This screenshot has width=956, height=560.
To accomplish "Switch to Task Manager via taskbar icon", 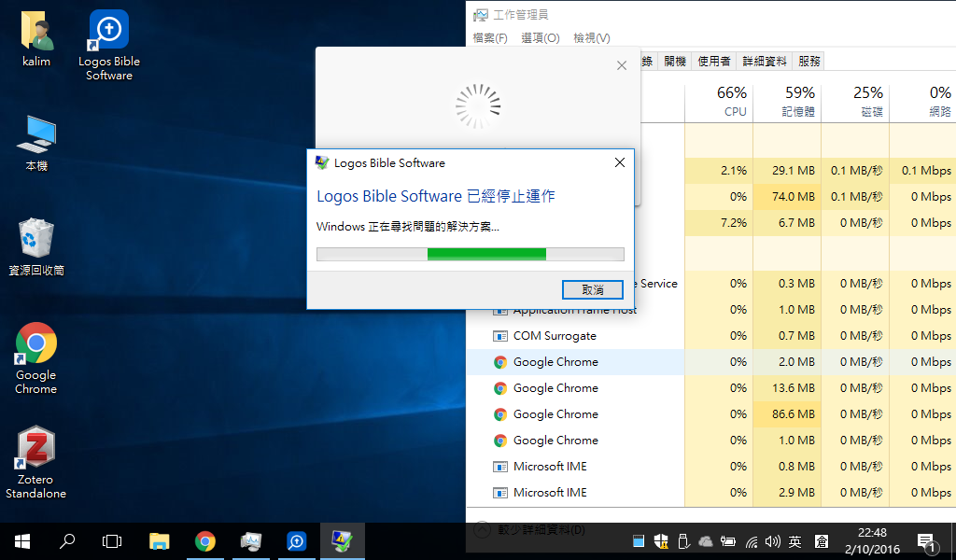I will 250,541.
